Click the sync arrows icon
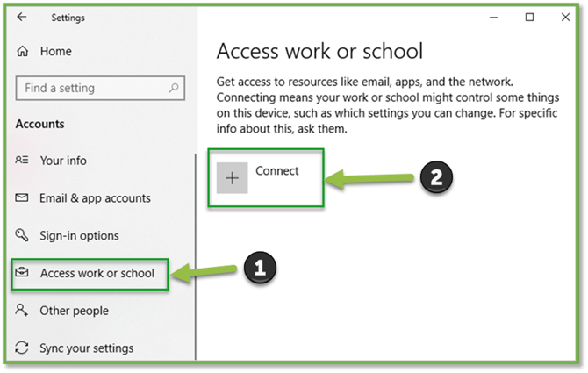This screenshot has width=588, height=373. 23,348
